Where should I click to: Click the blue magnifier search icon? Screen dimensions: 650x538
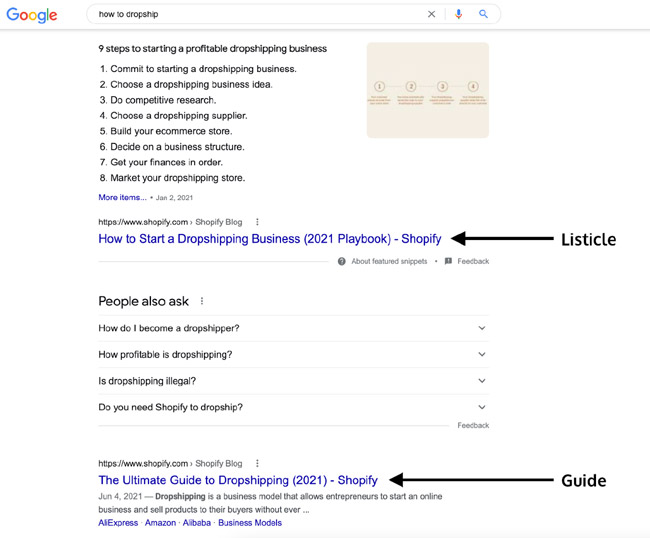click(x=483, y=14)
